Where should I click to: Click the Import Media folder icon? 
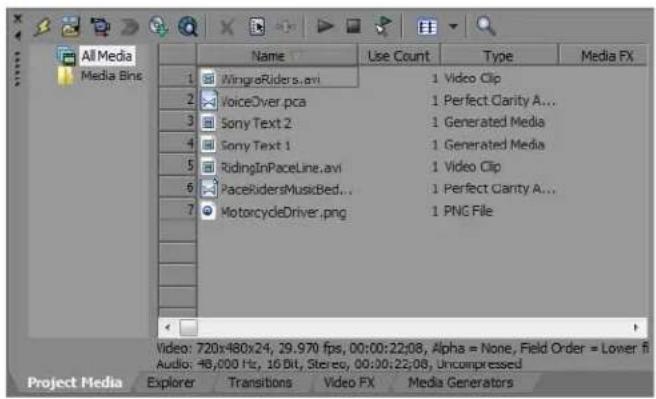(x=71, y=27)
